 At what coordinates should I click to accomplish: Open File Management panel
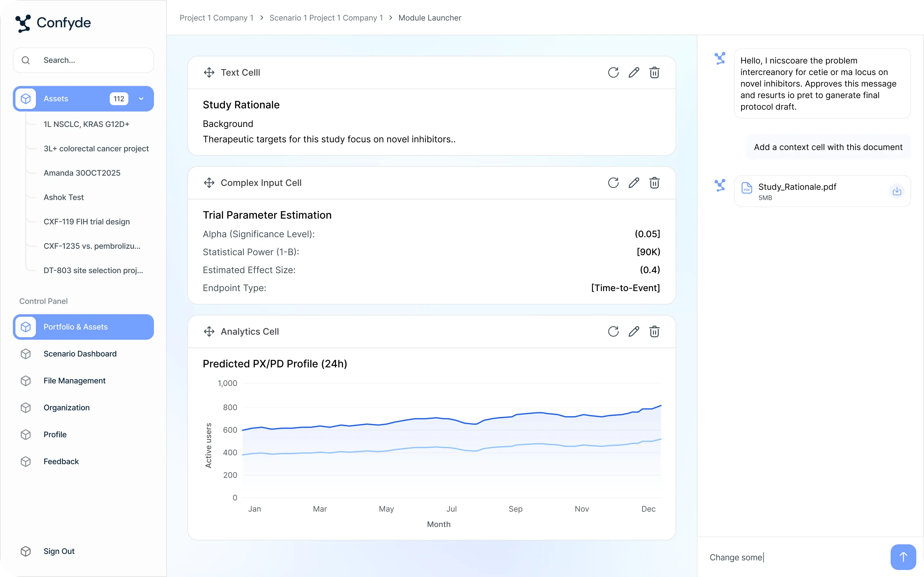coord(74,380)
